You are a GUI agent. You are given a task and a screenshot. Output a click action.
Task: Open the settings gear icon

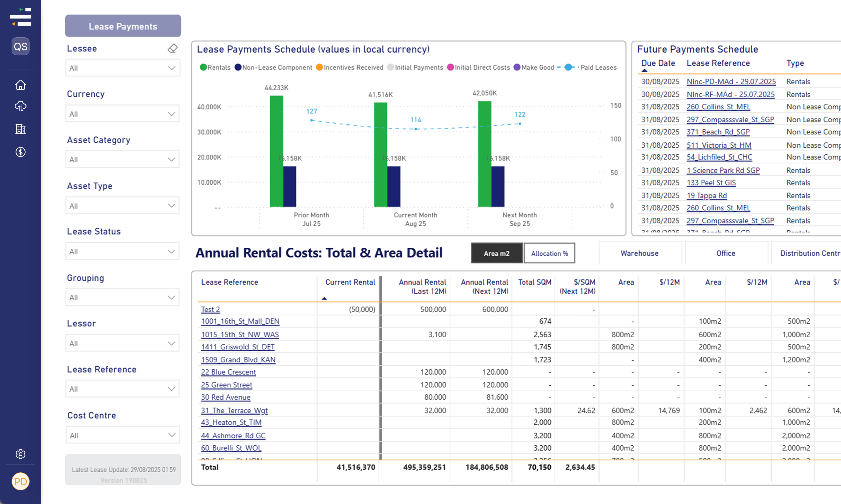[x=20, y=454]
